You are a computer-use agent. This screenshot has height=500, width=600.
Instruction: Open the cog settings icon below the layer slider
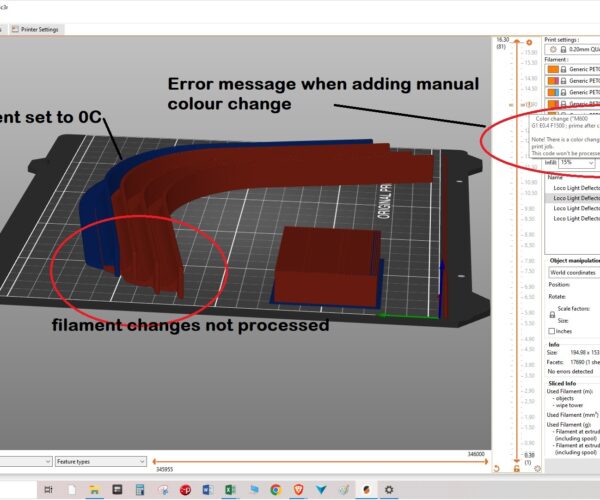pos(537,469)
